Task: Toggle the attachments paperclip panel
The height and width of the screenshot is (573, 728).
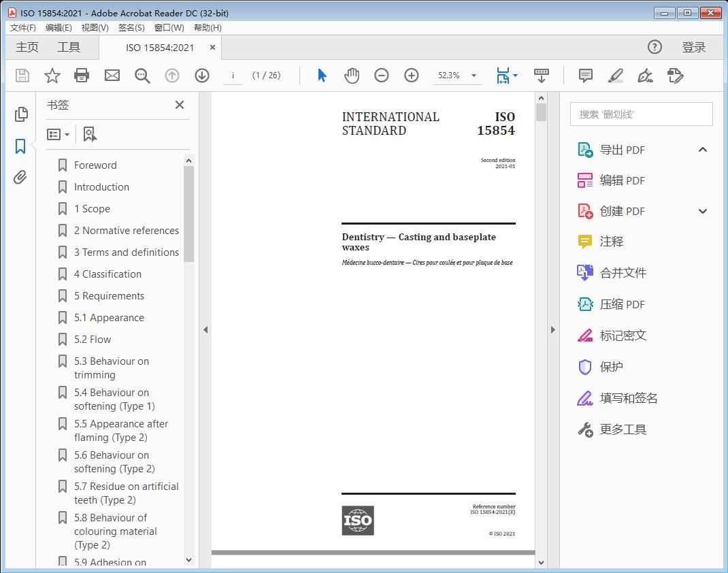Action: click(20, 178)
